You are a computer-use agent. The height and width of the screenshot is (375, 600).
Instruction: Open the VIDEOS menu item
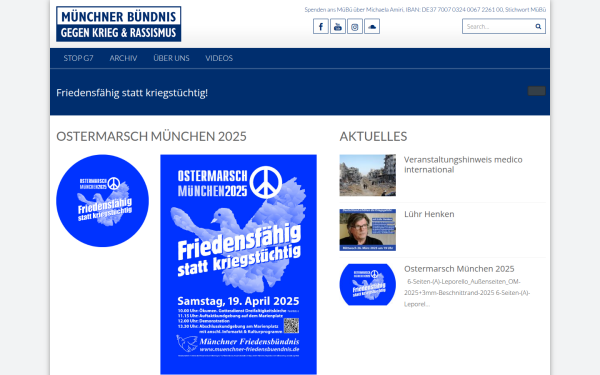tap(219, 58)
